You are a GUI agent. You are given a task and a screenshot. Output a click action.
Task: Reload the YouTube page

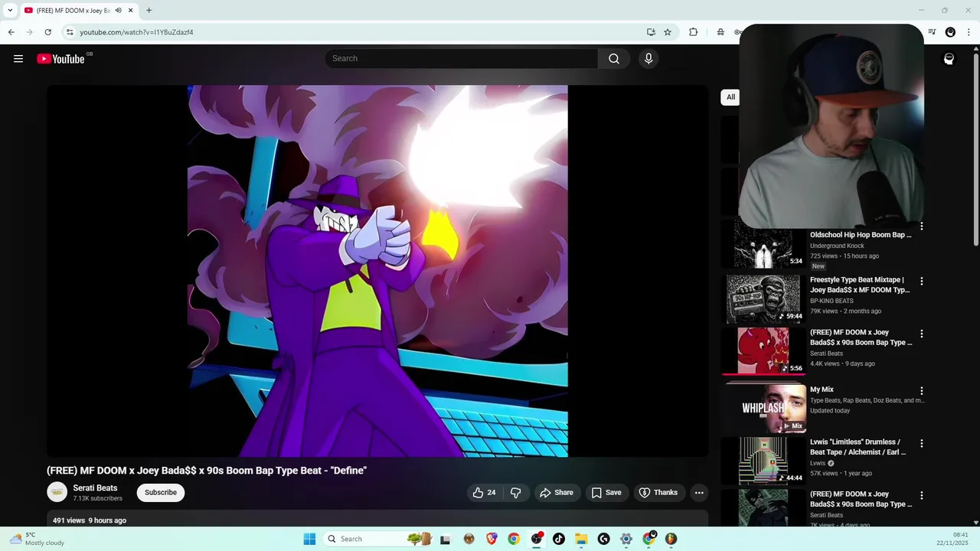pos(47,32)
